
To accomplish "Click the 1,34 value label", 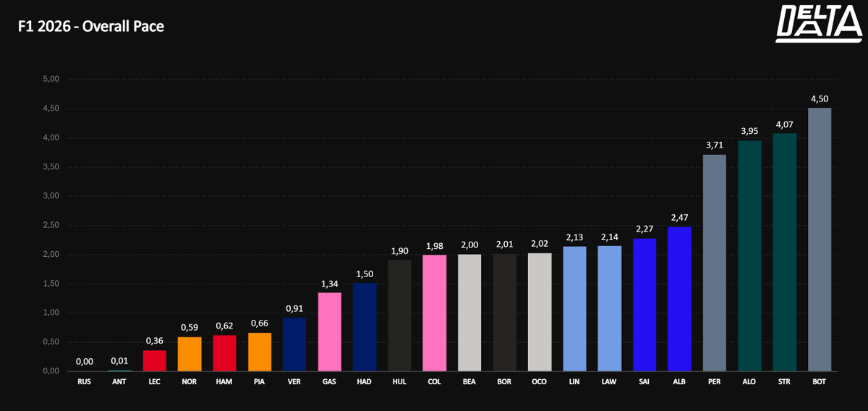I will [x=330, y=284].
